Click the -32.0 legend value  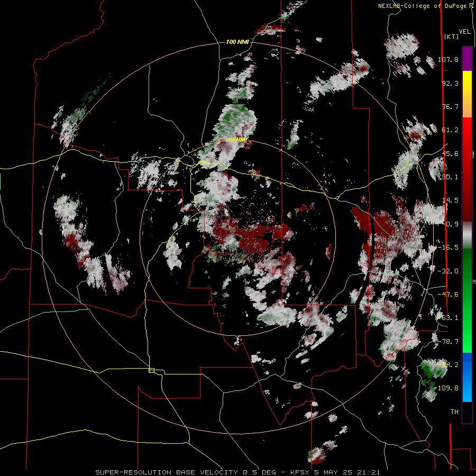(x=448, y=271)
